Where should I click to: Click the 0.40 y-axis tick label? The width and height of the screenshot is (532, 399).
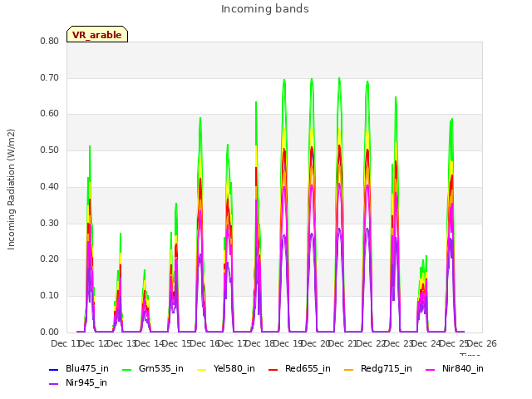click(x=50, y=186)
